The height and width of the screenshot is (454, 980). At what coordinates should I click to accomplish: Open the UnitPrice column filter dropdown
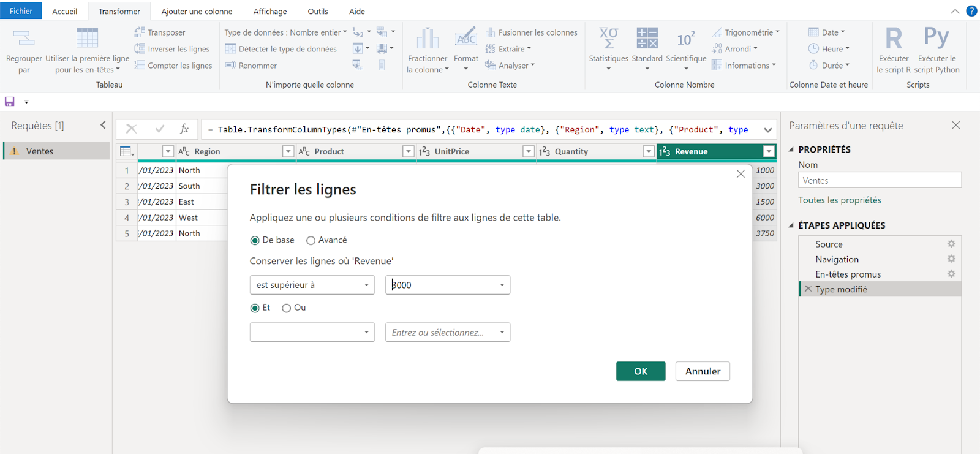coord(529,151)
